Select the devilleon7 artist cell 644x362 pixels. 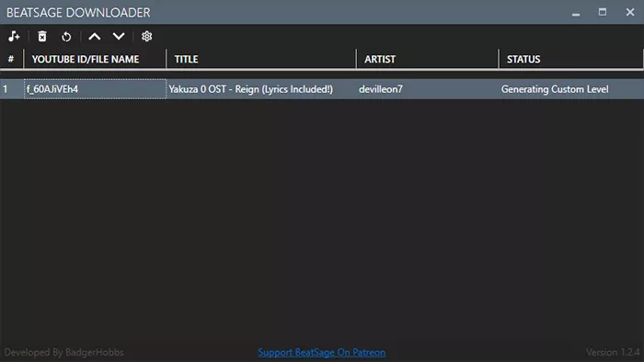(428, 89)
